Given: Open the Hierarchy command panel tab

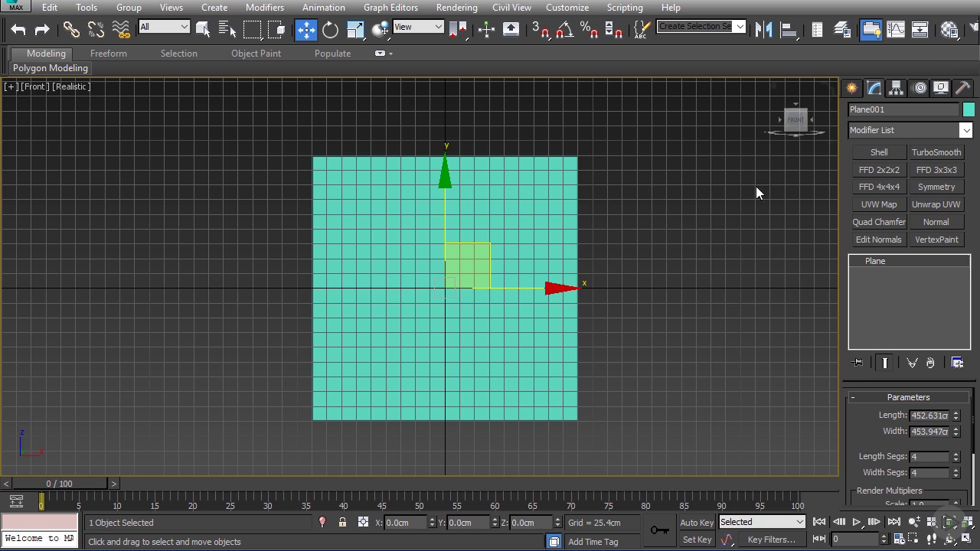Looking at the screenshot, I should pos(896,88).
